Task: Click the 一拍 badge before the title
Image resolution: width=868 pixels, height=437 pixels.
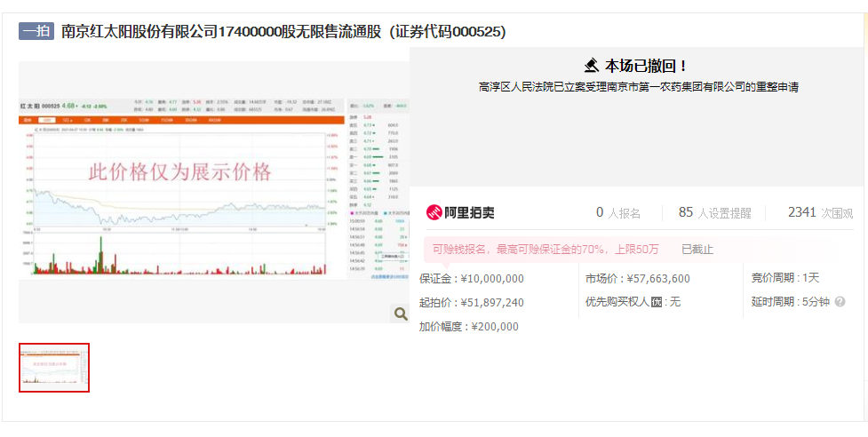Action: (x=36, y=31)
